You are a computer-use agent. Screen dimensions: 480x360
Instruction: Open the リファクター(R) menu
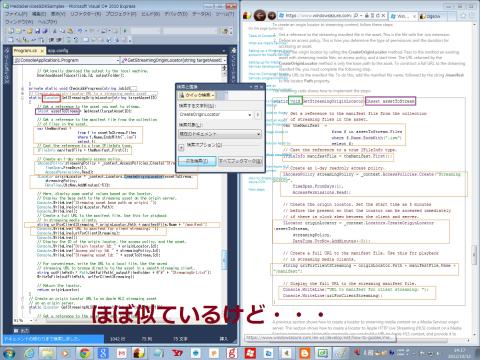tap(86, 14)
